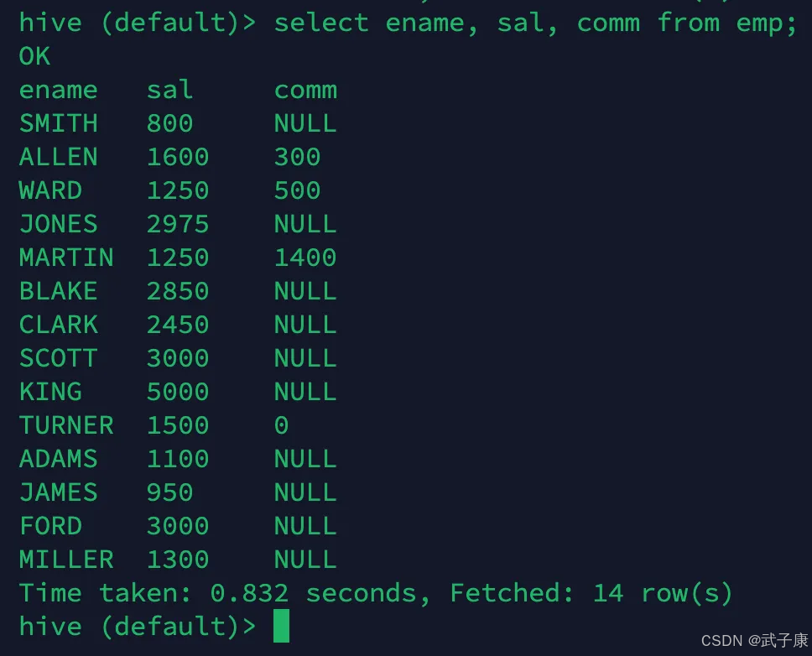
Task: Click the CLARK row name
Action: point(59,325)
